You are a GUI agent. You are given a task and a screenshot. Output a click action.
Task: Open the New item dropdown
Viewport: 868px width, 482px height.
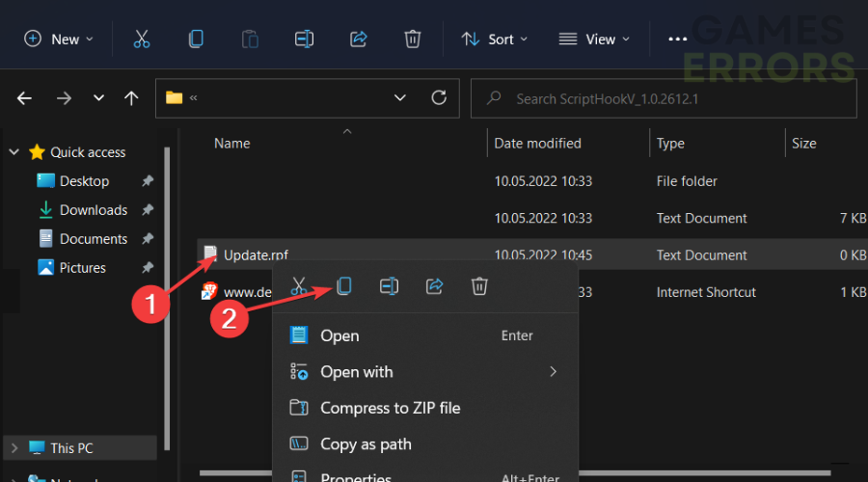[59, 39]
